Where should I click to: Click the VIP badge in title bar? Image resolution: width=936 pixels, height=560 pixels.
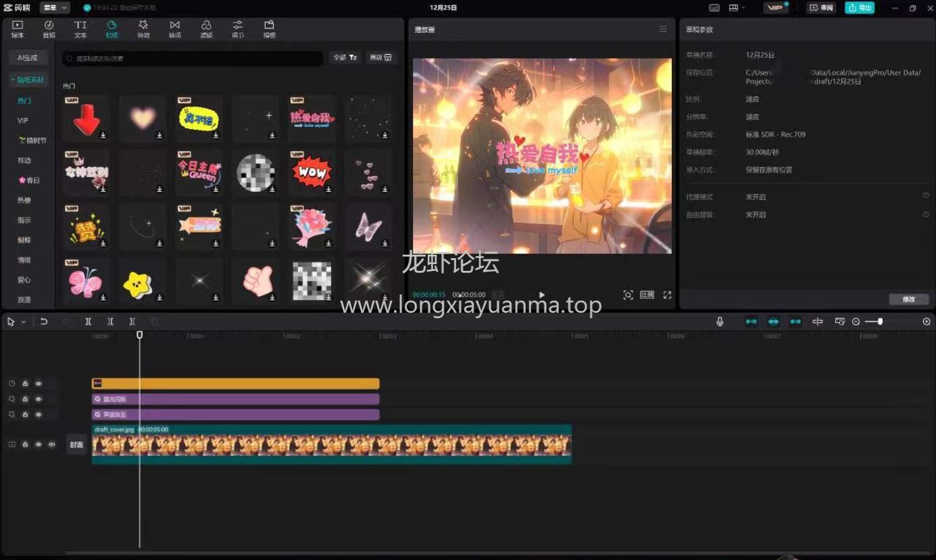pos(776,7)
